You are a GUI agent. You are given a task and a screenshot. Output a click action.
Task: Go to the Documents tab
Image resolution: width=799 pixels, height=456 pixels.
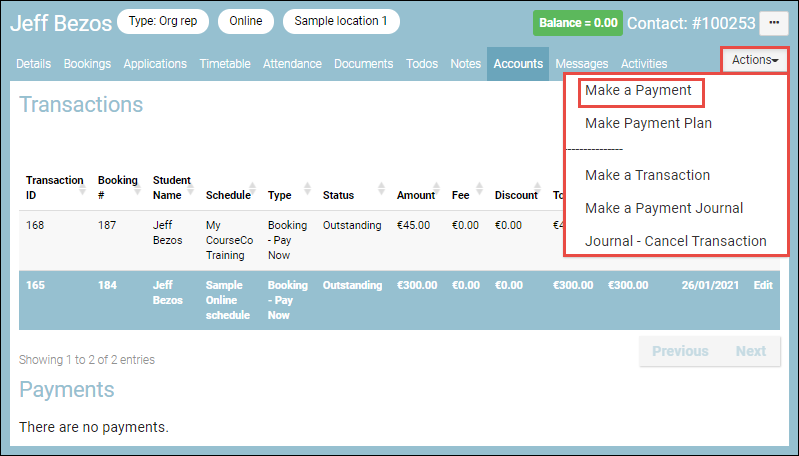tap(363, 64)
